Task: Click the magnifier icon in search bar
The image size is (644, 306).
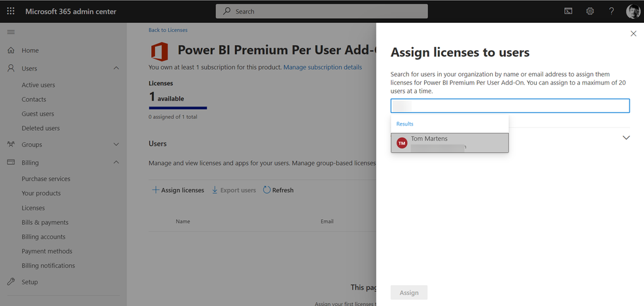Action: (x=226, y=12)
